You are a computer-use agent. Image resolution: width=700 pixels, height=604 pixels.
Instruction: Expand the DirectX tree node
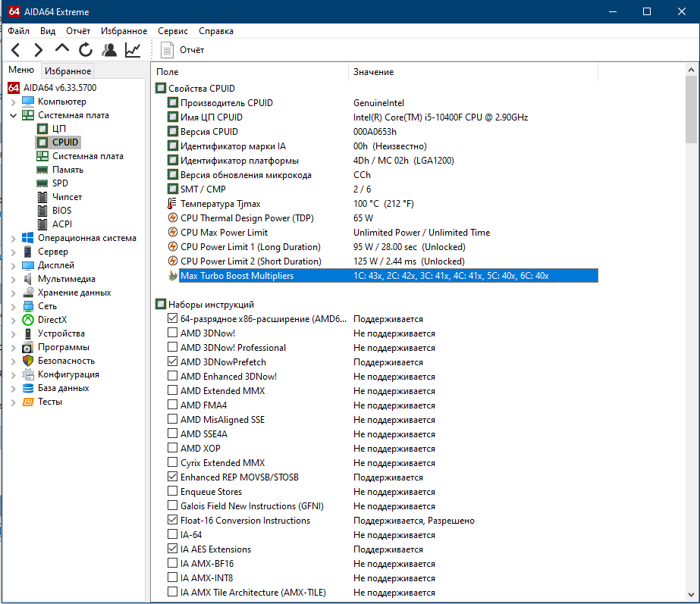14,321
